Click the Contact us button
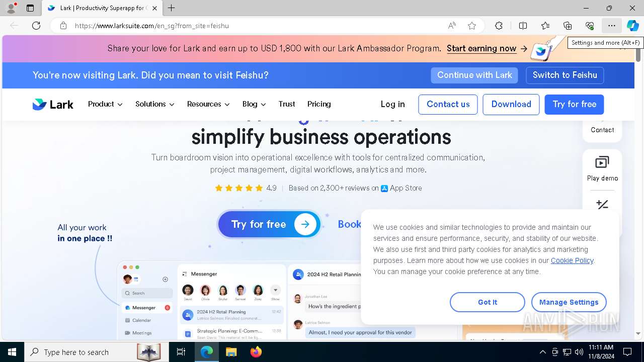Image resolution: width=644 pixels, height=362 pixels. click(x=448, y=104)
